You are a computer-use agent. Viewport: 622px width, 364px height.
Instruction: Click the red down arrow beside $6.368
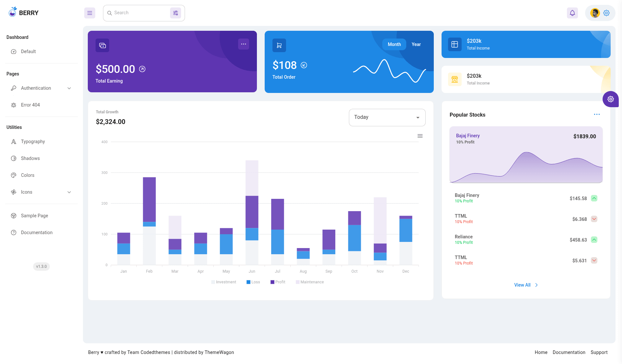pos(594,219)
